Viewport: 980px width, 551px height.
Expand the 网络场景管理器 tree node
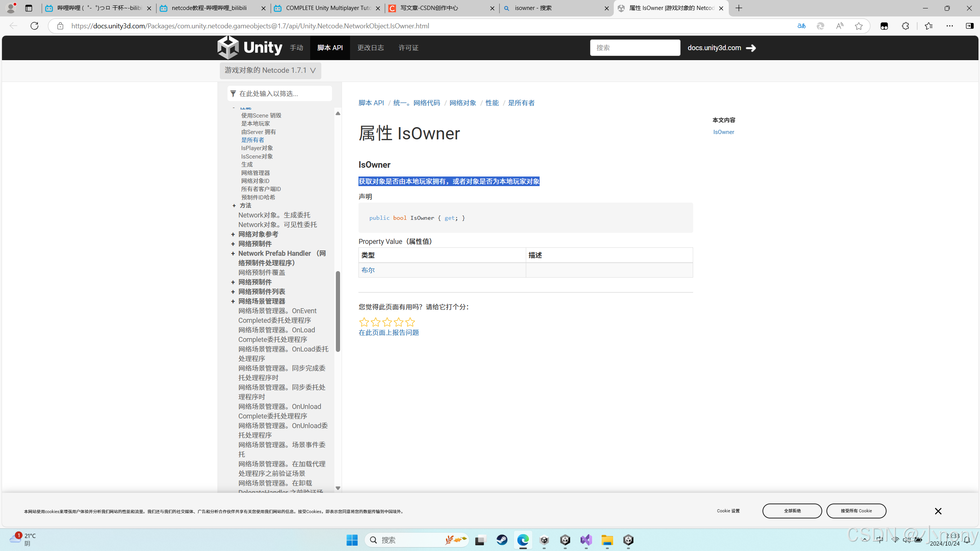coord(233,301)
